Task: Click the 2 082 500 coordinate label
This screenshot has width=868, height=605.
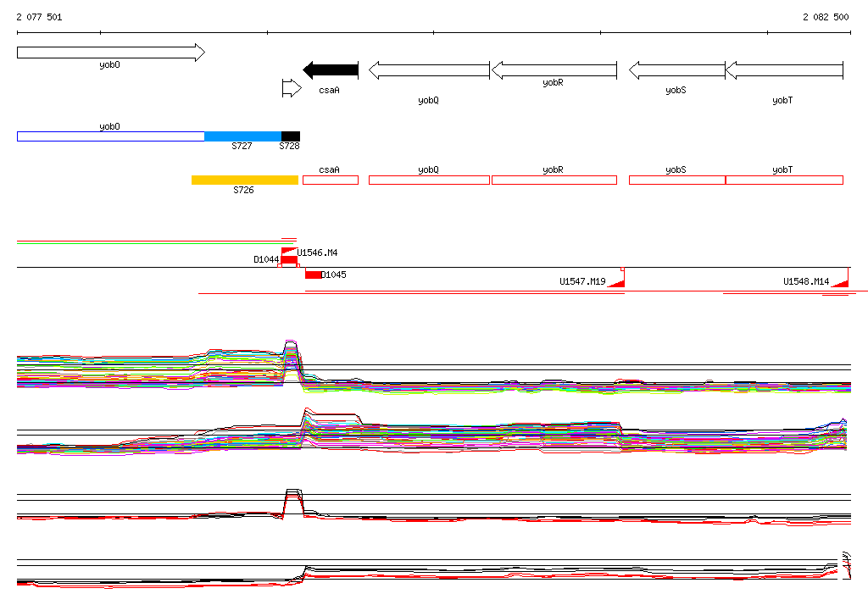Action: (x=826, y=17)
